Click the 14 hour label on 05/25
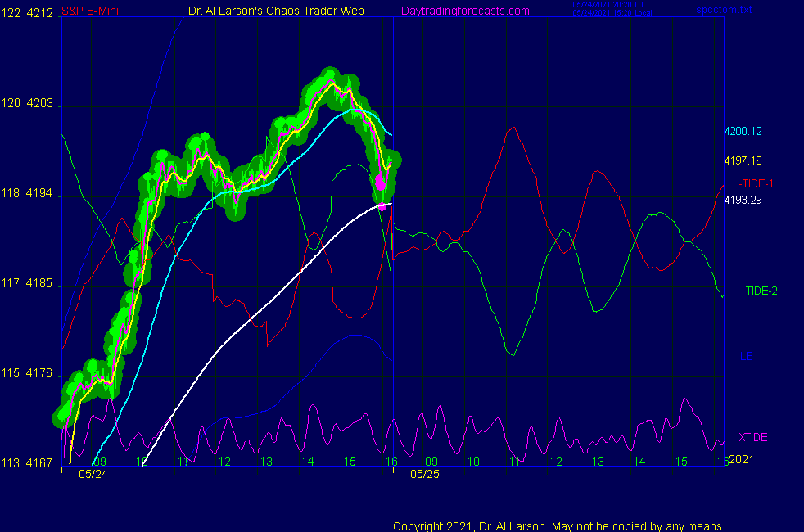Image resolution: width=804 pixels, height=532 pixels. [639, 462]
